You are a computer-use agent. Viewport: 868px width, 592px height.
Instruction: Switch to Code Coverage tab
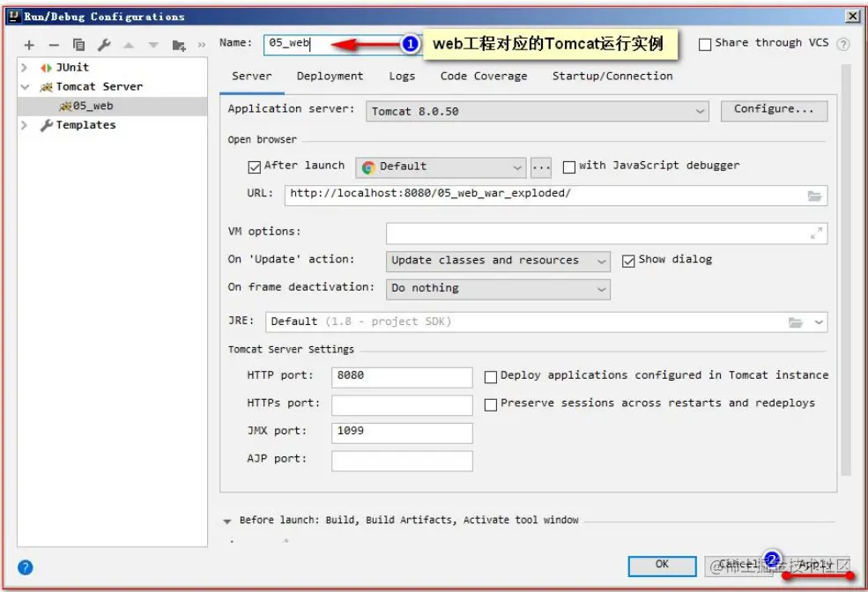point(484,77)
